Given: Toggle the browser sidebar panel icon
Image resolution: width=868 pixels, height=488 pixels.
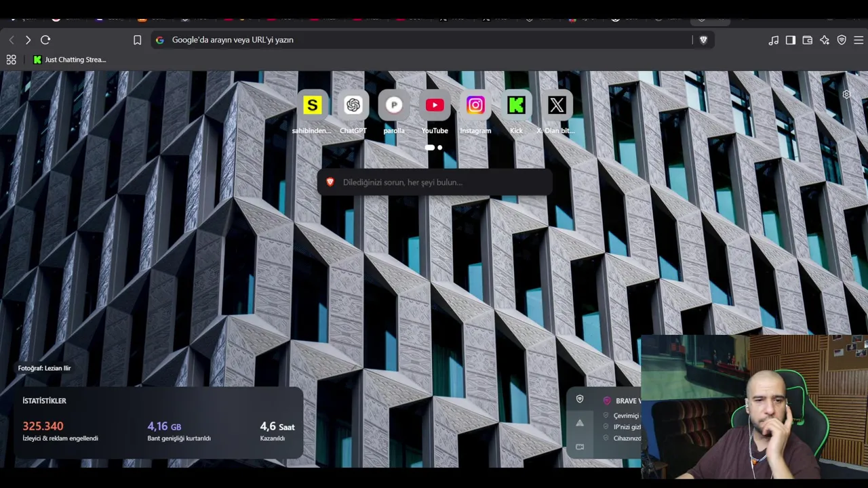Looking at the screenshot, I should (x=791, y=40).
